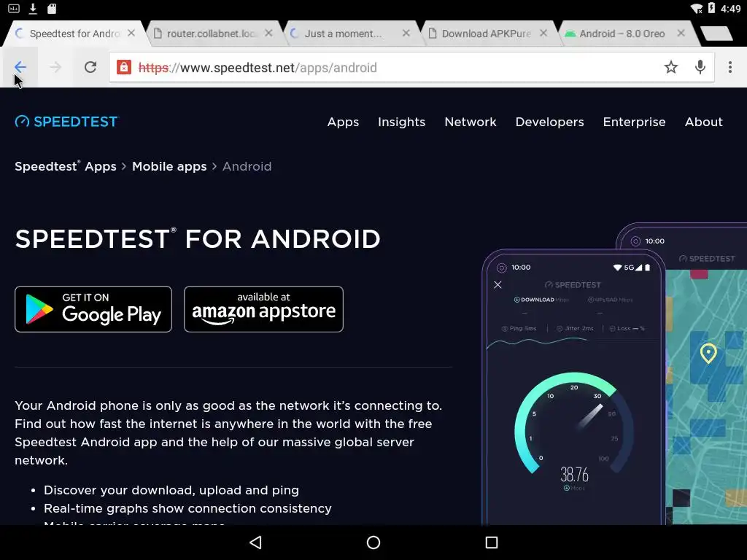Click the Speedtest Apps breadcrumb link
Screen dimensions: 747x560
[65, 166]
